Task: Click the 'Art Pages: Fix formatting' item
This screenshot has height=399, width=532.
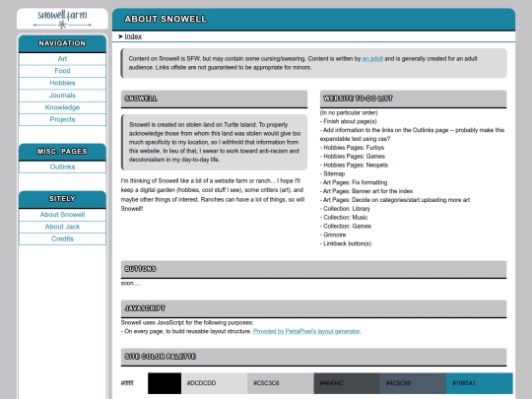Action: point(354,182)
